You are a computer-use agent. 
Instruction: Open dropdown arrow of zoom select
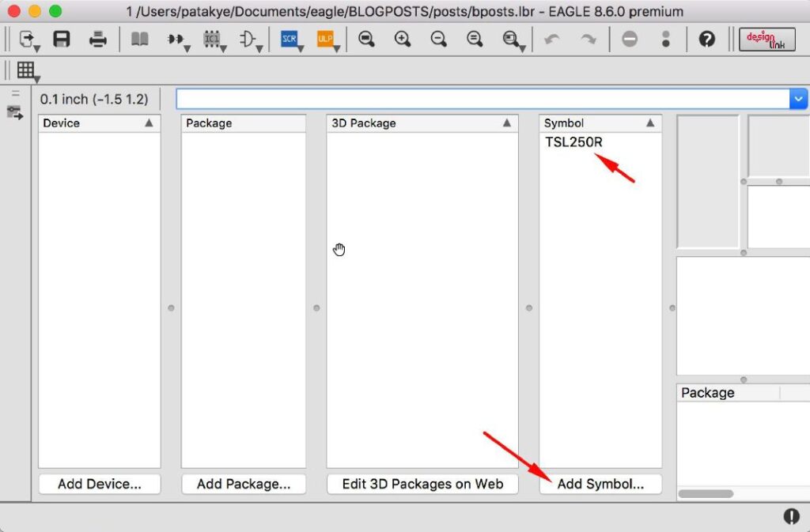(x=522, y=49)
